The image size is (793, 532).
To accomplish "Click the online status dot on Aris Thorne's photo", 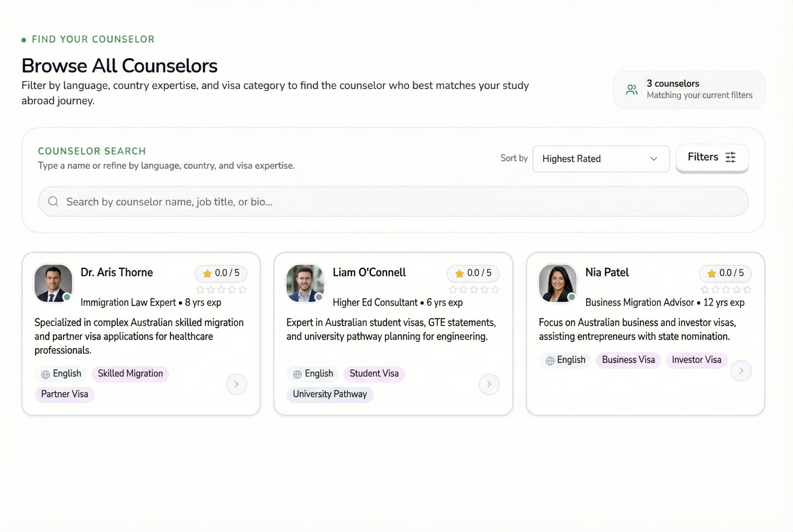I will point(67,297).
